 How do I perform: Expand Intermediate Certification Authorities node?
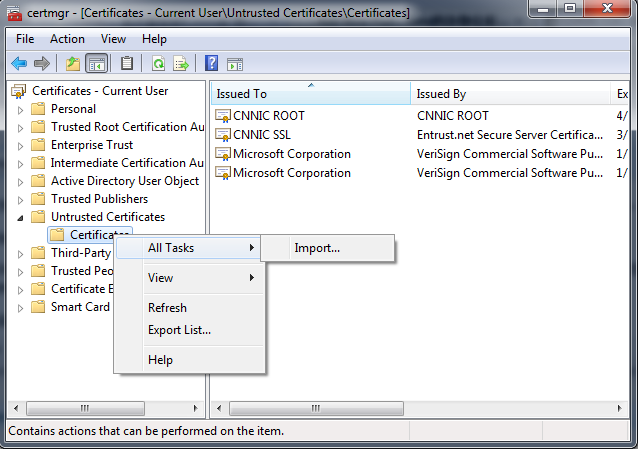(20, 164)
